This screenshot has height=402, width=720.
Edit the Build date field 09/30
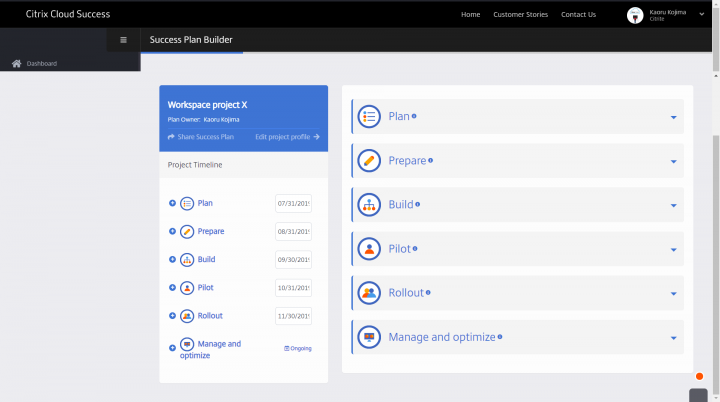(x=293, y=260)
